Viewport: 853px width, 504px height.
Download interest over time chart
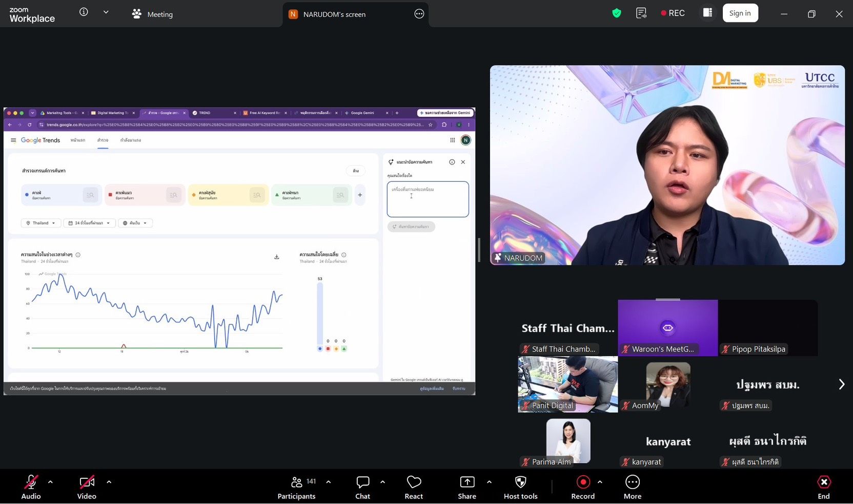pos(277,257)
